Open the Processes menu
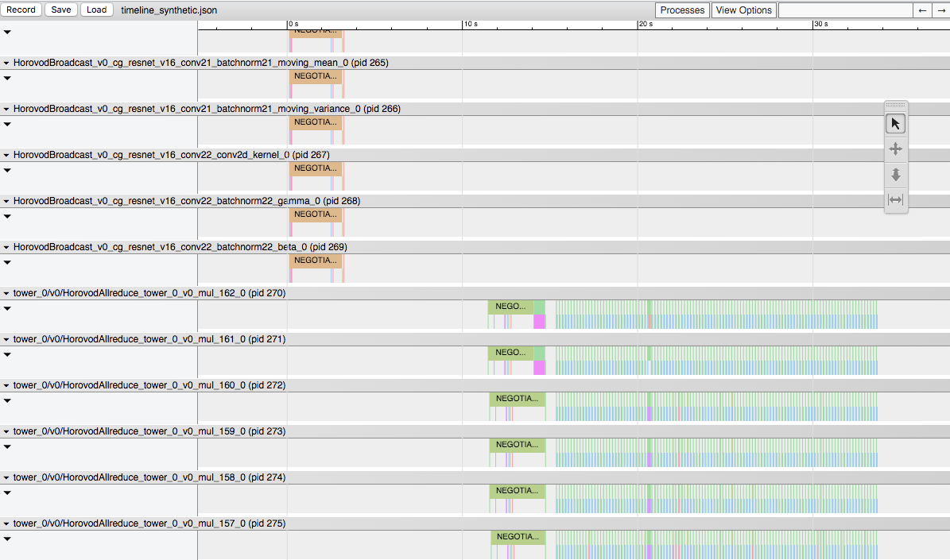 [682, 10]
